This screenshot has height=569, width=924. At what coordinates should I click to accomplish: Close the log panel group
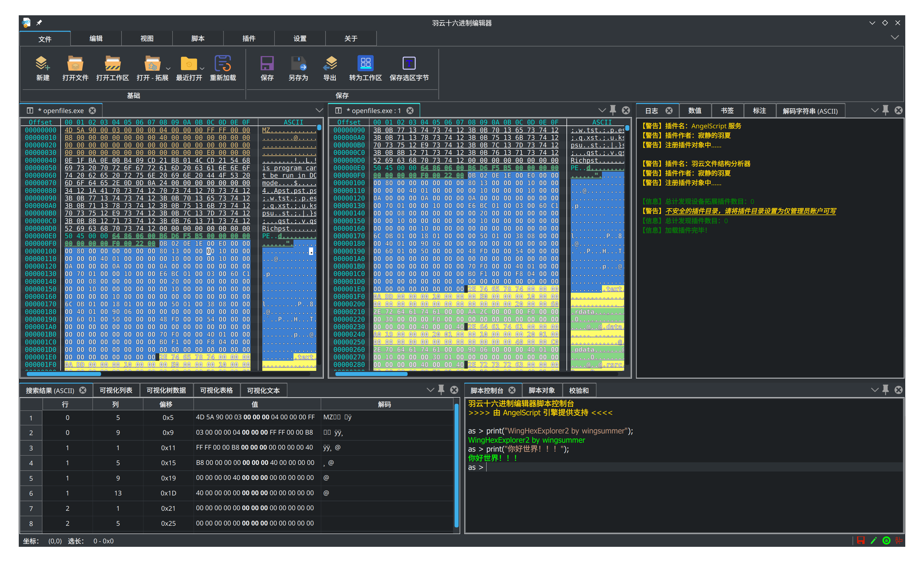click(898, 110)
